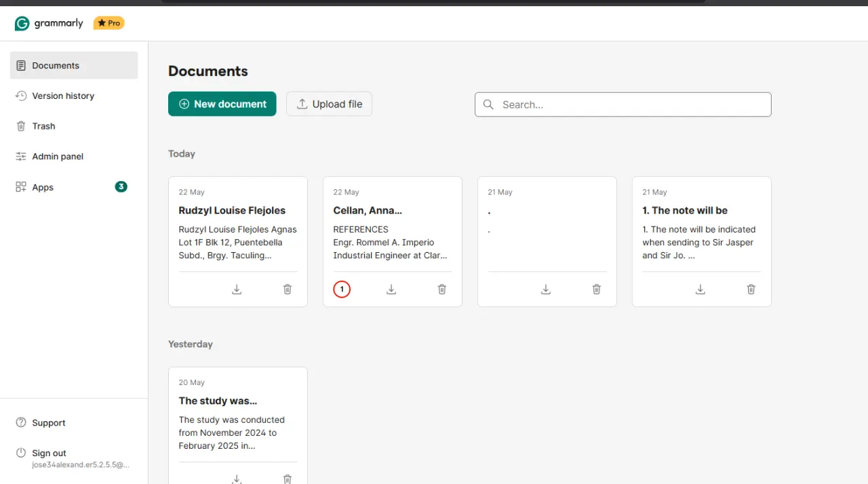The height and width of the screenshot is (484, 868).
Task: Click the 'The study was conducted' preview text
Action: pyautogui.click(x=232, y=420)
